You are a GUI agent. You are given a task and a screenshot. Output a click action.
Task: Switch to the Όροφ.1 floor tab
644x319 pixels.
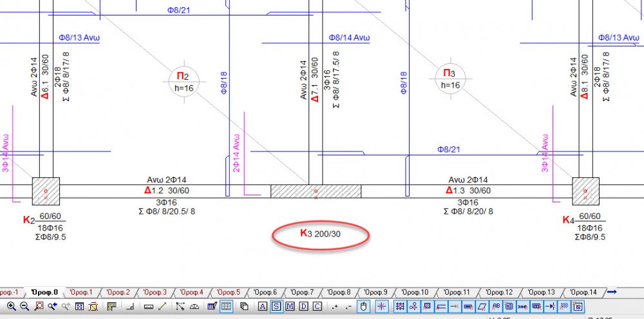tap(81, 293)
